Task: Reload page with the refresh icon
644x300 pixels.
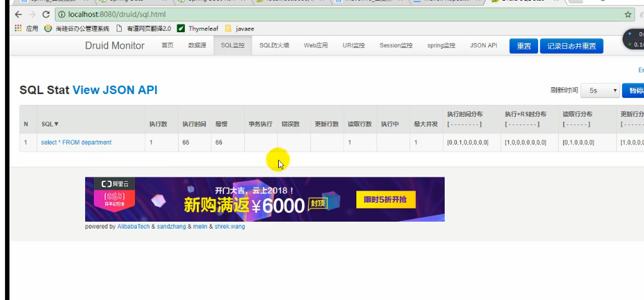Action: 46,15
